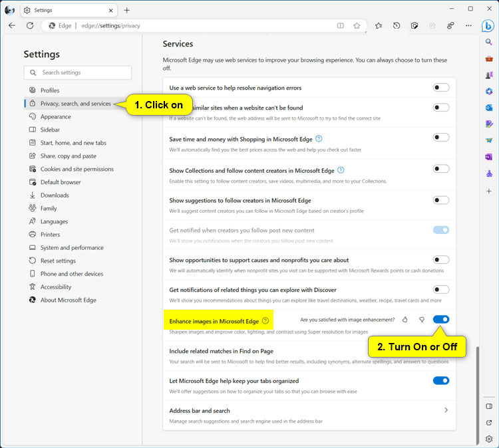The image size is (499, 448).
Task: Open Phone and other devices
Action: (x=79, y=274)
